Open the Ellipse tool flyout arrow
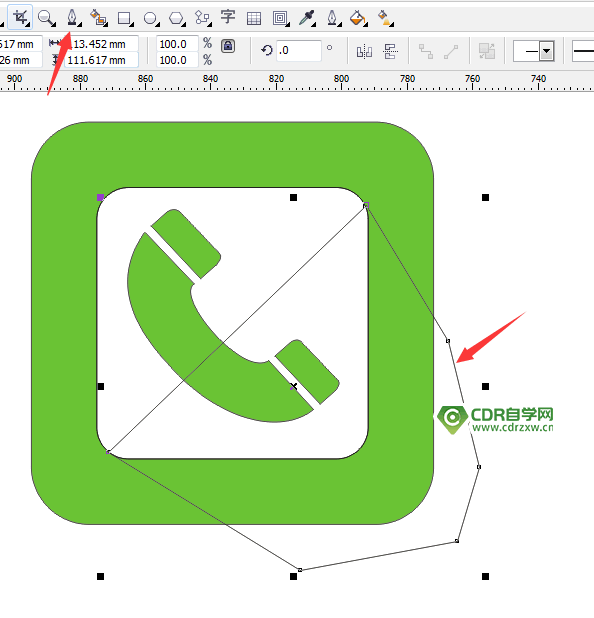The image size is (594, 618). coord(157,25)
